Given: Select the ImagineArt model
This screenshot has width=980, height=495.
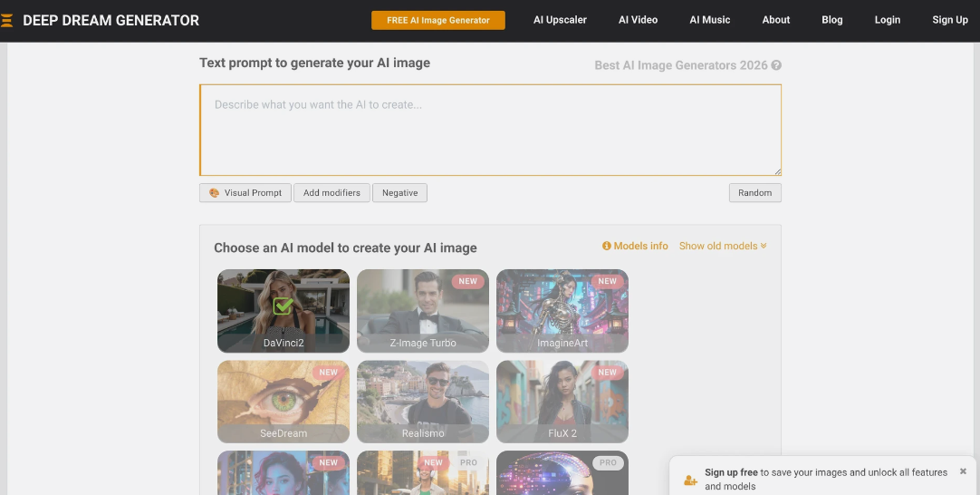Looking at the screenshot, I should coord(562,311).
